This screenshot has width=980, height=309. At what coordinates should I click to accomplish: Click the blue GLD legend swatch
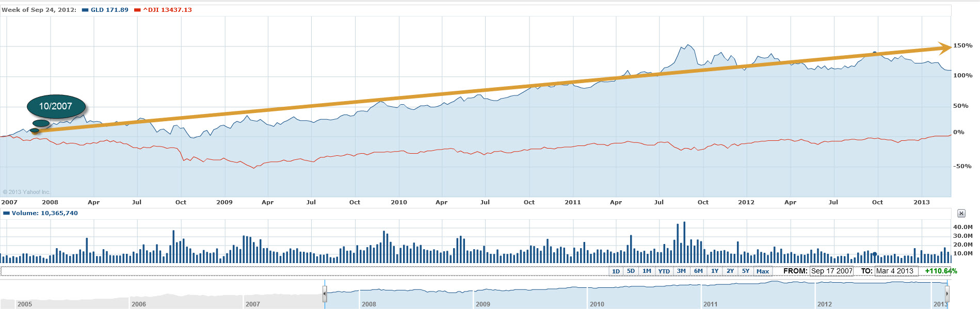[85, 10]
